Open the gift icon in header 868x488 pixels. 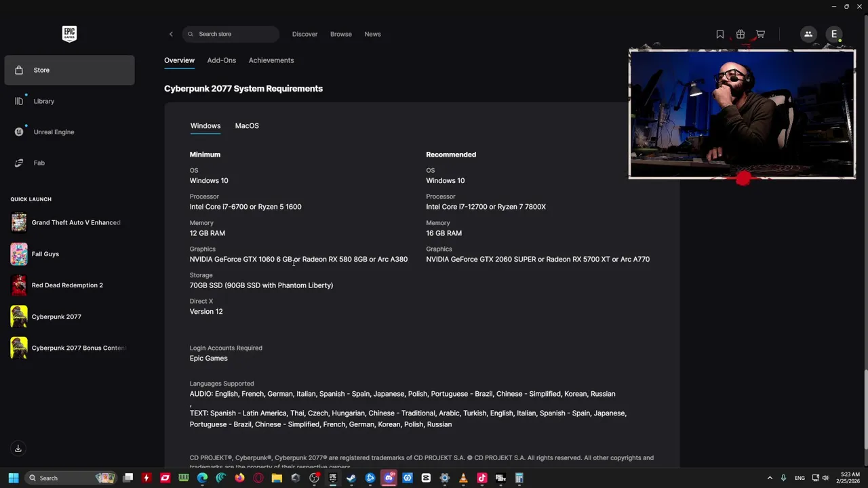pos(741,34)
